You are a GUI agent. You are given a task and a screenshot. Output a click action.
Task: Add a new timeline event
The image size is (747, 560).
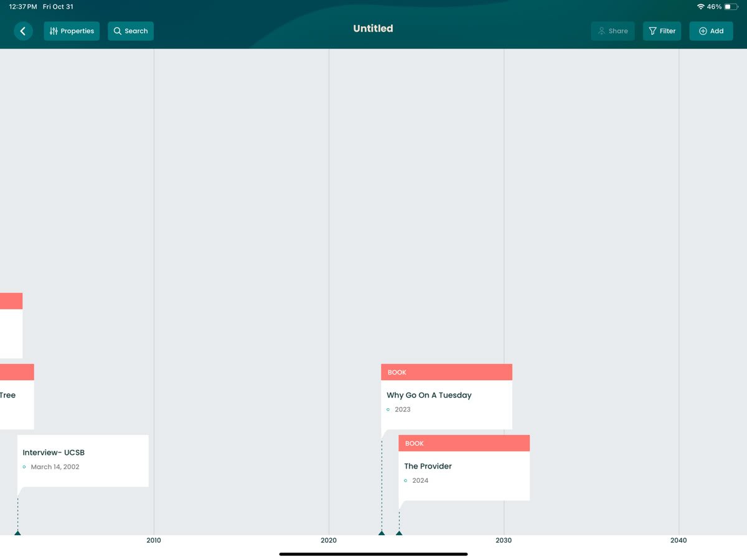pyautogui.click(x=711, y=31)
